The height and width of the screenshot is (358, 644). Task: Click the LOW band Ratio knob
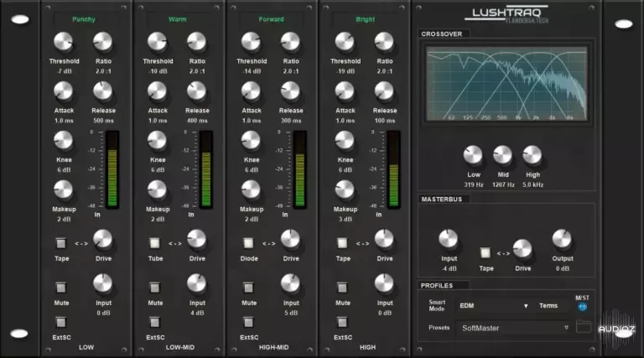(x=102, y=42)
